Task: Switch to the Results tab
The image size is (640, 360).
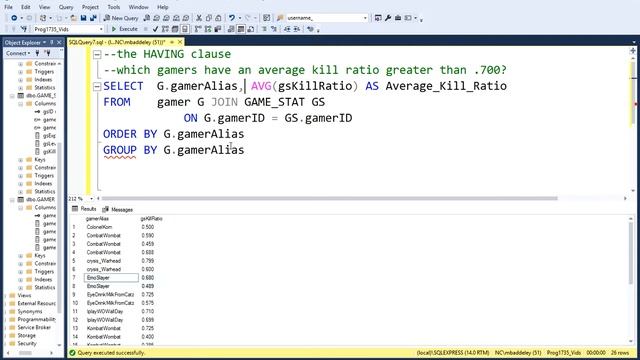Action: (x=84, y=209)
